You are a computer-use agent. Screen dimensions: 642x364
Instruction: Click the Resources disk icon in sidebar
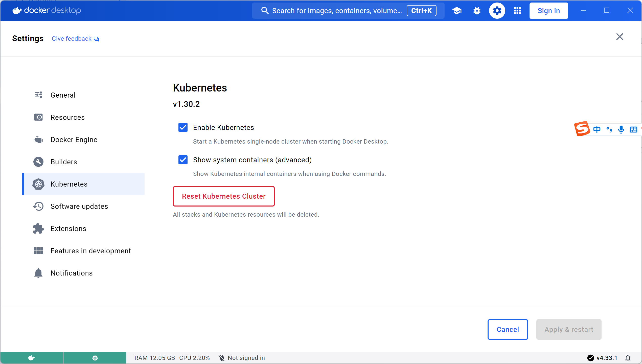point(38,117)
